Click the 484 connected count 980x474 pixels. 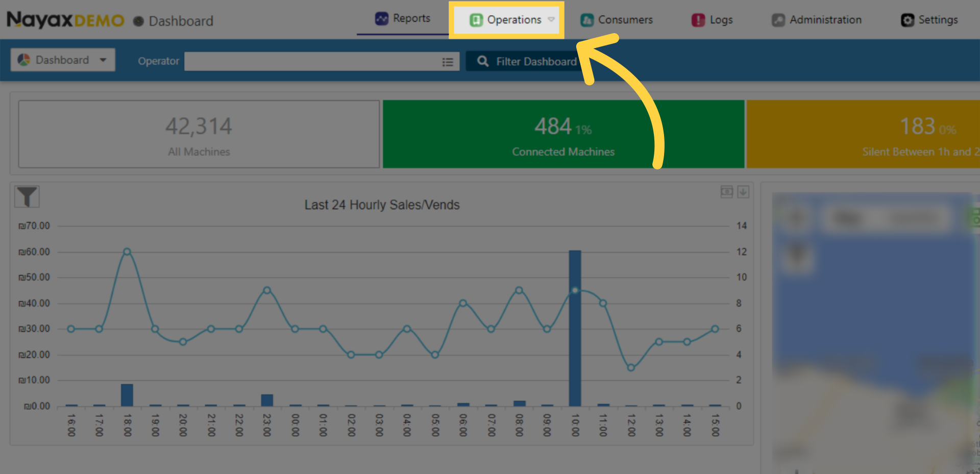(x=553, y=126)
